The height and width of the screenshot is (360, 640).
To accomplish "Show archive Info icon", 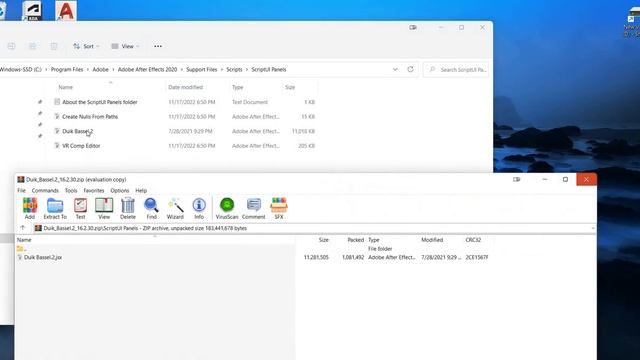I will click(199, 209).
